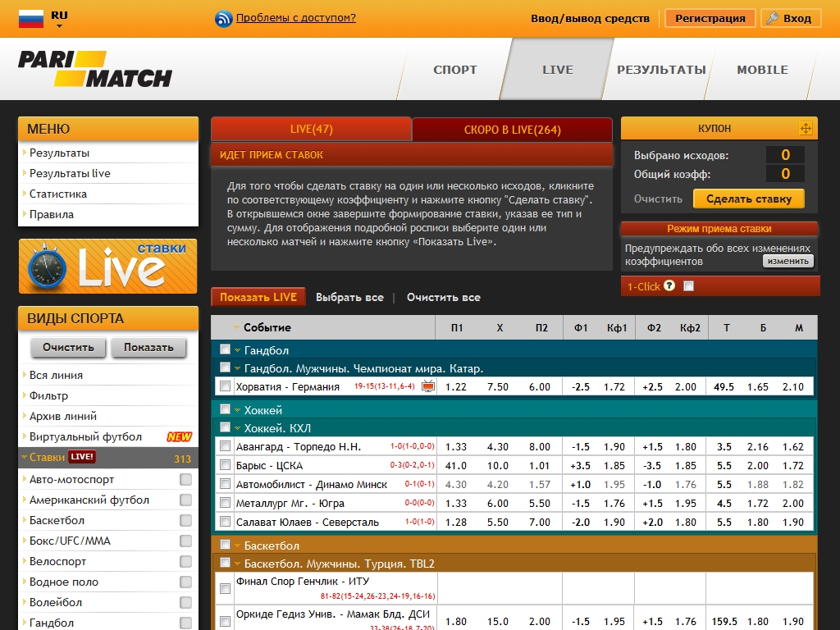
Task: Click the Регистрация button
Action: [x=710, y=18]
